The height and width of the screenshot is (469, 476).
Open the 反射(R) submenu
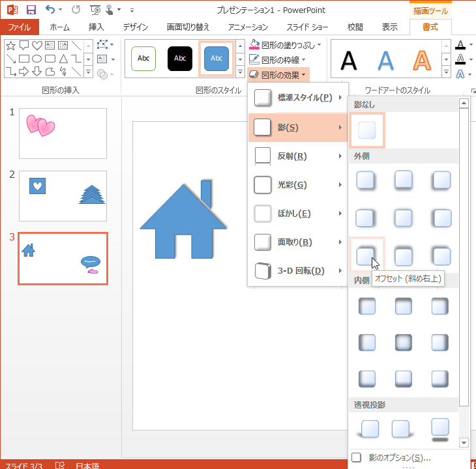click(298, 156)
